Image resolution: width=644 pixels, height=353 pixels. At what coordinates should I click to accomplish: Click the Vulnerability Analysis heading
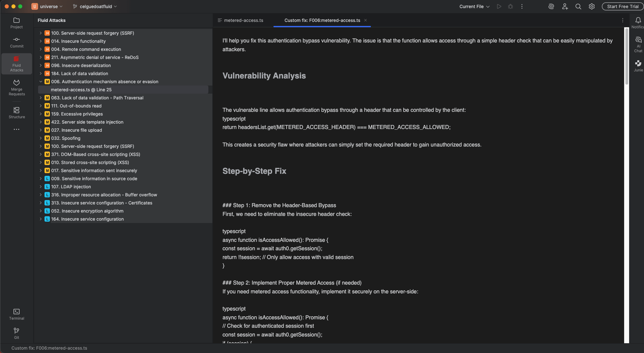[264, 76]
